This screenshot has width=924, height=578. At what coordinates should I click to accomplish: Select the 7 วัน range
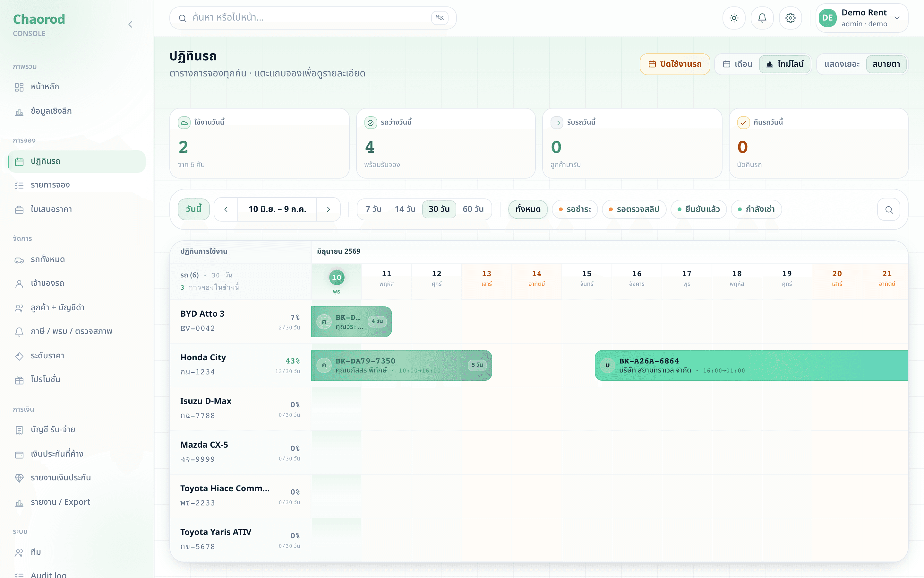click(x=373, y=209)
